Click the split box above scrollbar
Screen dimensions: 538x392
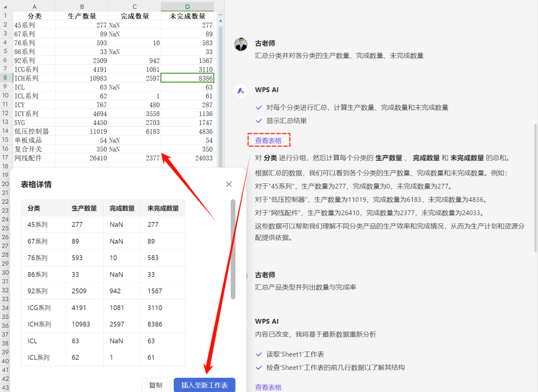point(221,15)
